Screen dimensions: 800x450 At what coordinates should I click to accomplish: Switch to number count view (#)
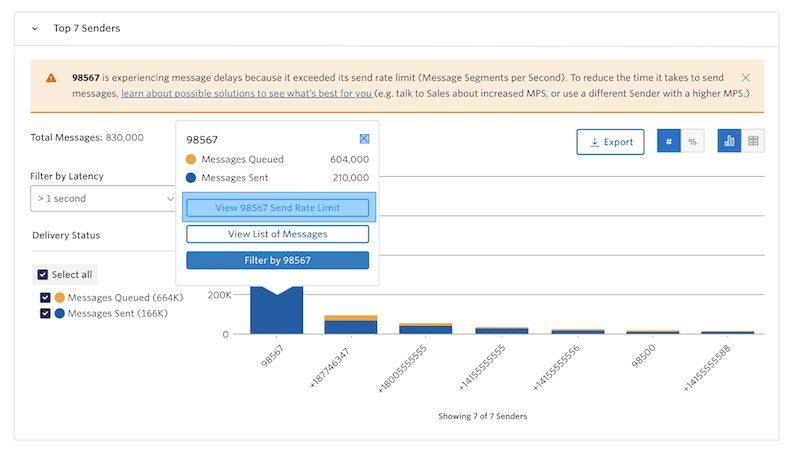coord(668,142)
